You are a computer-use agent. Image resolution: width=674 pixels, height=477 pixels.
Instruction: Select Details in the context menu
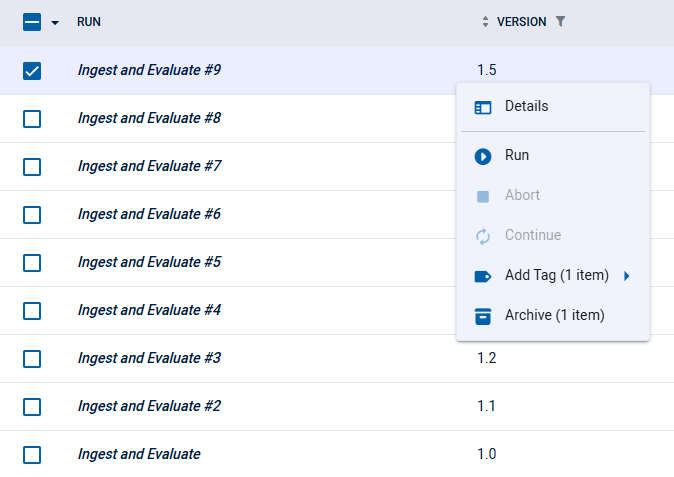(526, 107)
